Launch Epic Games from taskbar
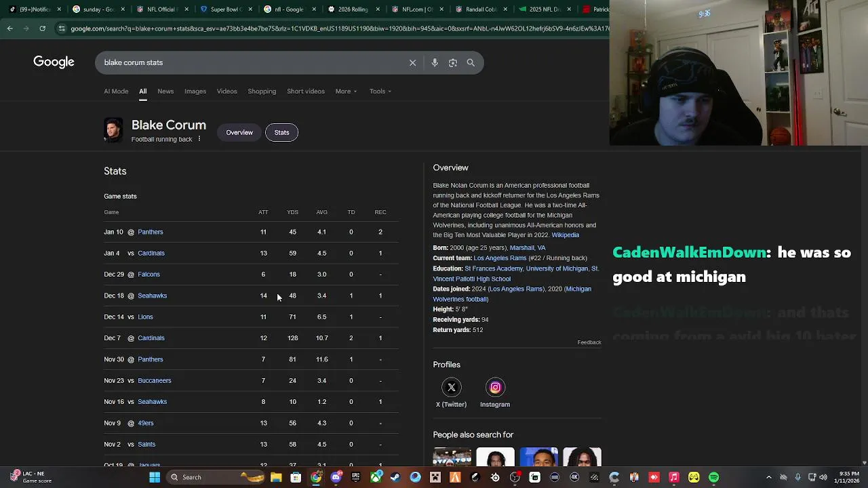The image size is (868, 488). [355, 477]
